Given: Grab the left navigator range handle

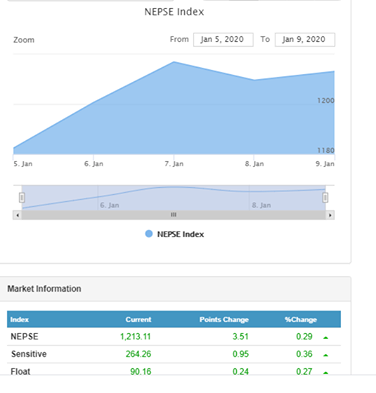Looking at the screenshot, I should 22,198.
